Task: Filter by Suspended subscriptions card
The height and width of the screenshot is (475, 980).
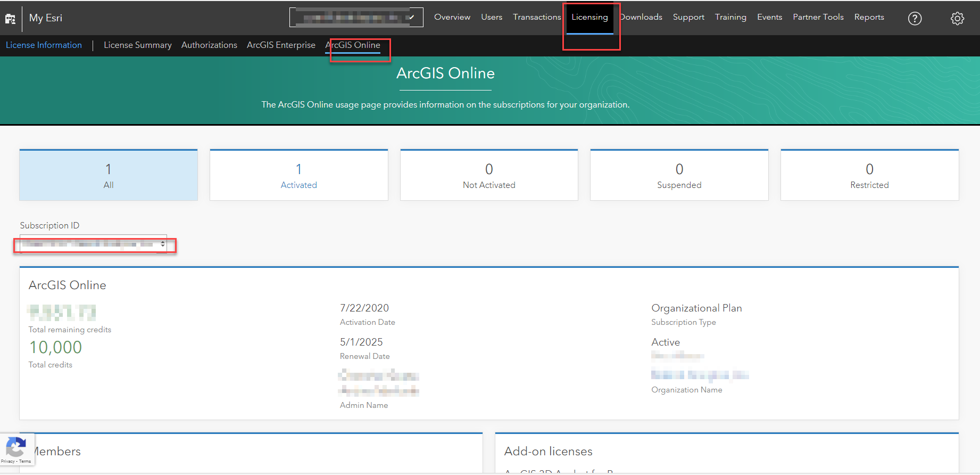Action: [x=679, y=175]
